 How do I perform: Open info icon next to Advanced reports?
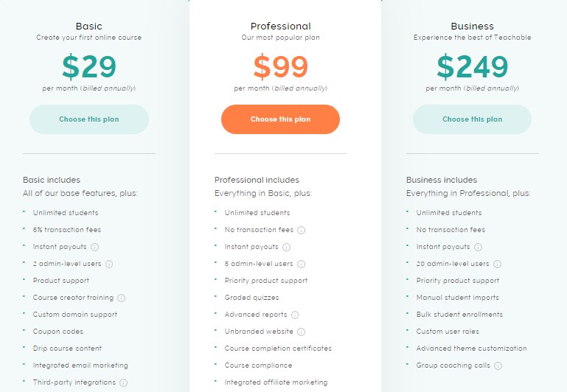[x=295, y=315]
